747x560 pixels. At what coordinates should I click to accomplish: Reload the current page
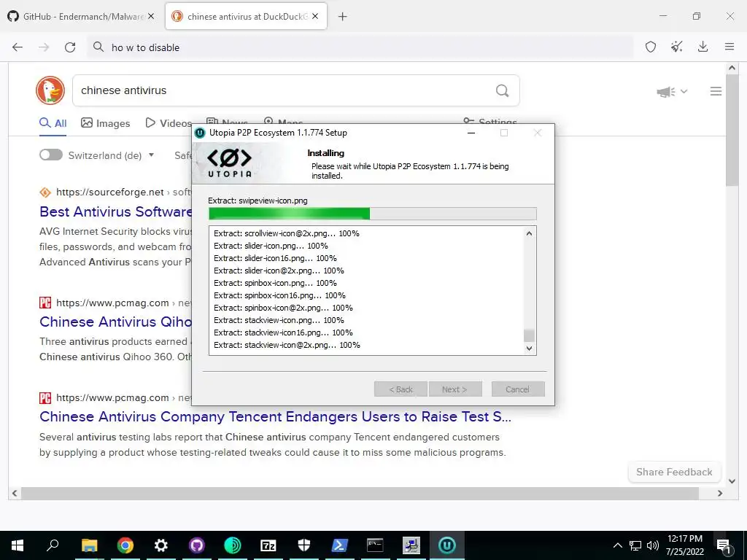point(70,47)
